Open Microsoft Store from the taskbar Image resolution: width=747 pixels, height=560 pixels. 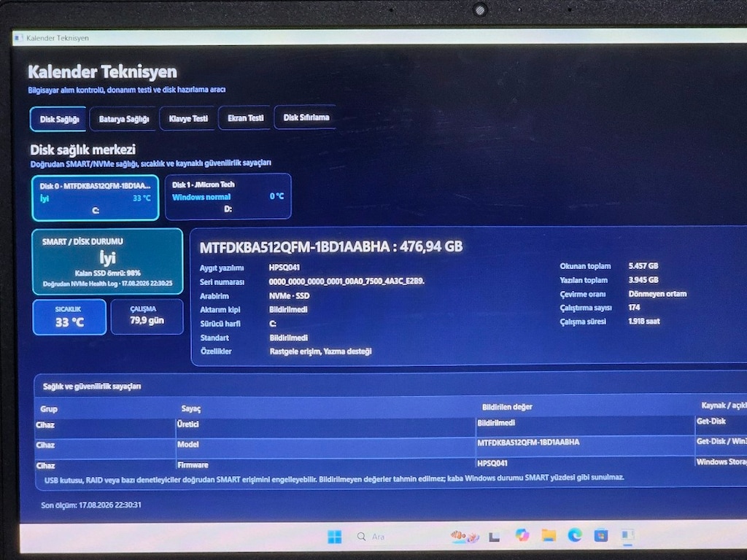click(x=601, y=536)
